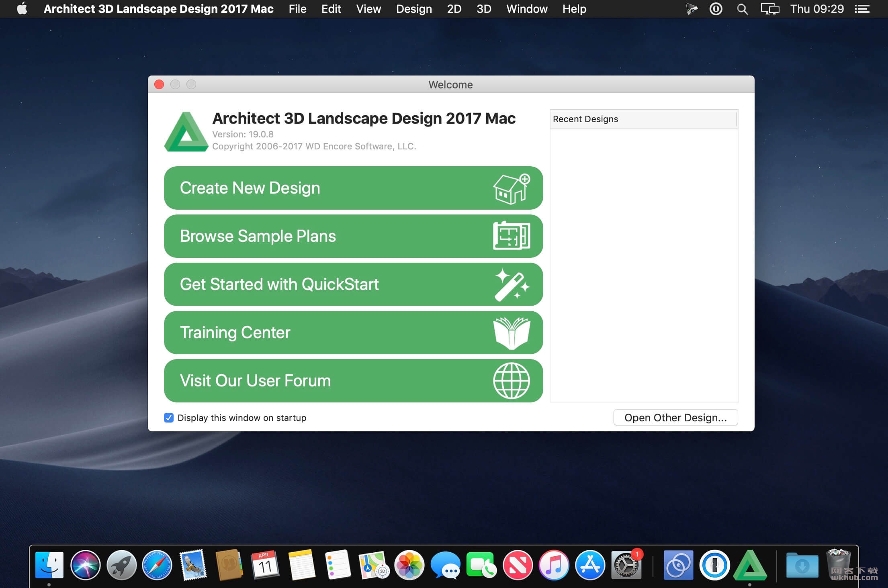Open the red News icon in Dock

tap(518, 565)
